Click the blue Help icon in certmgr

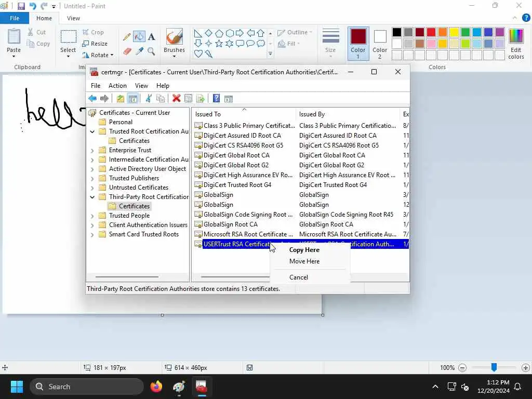(x=216, y=99)
